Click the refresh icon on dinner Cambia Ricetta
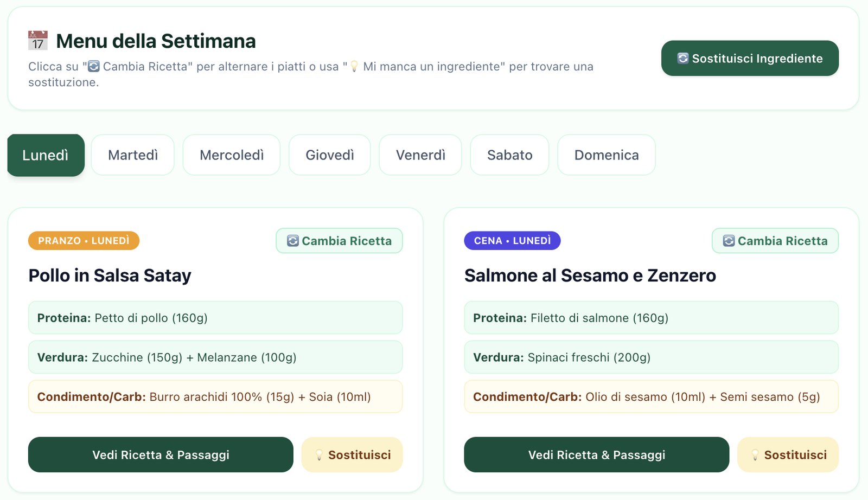The image size is (868, 500). [x=729, y=241]
